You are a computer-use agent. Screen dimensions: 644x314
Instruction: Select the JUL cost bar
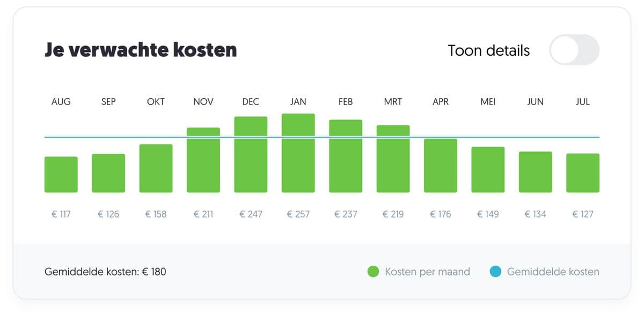tap(583, 173)
